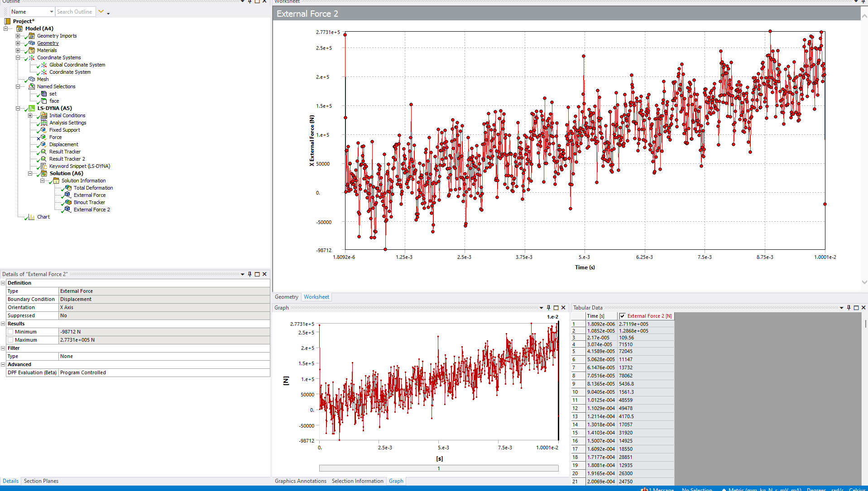
Task: Select the Materials icon in outline
Action: (x=32, y=50)
